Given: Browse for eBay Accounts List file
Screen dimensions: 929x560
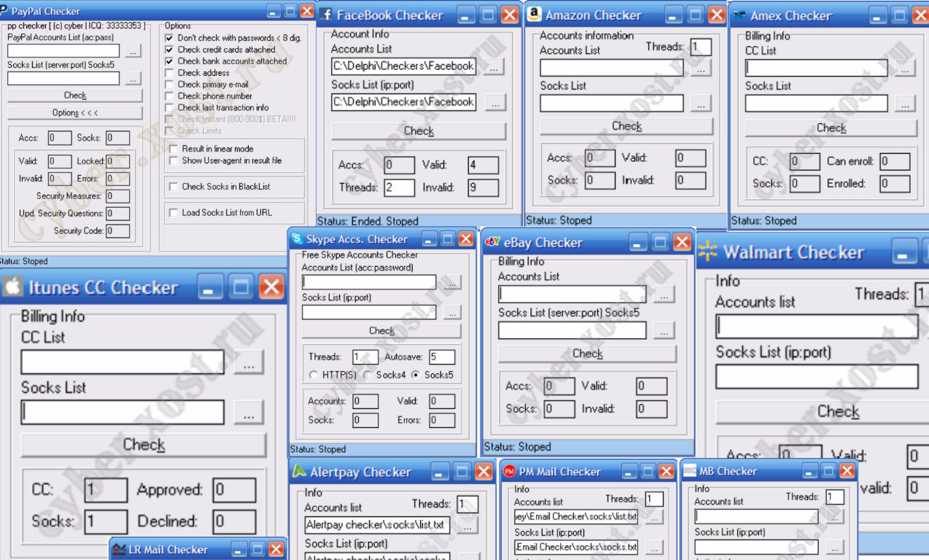Looking at the screenshot, I should pyautogui.click(x=664, y=295).
